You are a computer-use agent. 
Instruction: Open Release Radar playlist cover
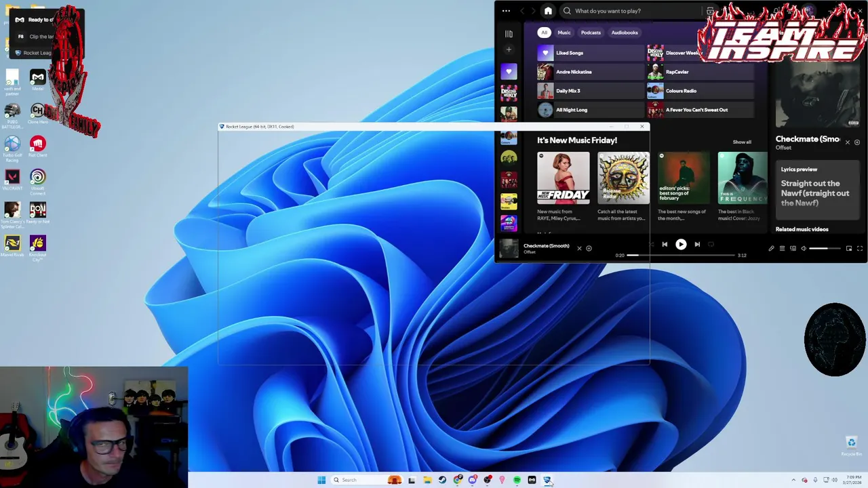(623, 178)
